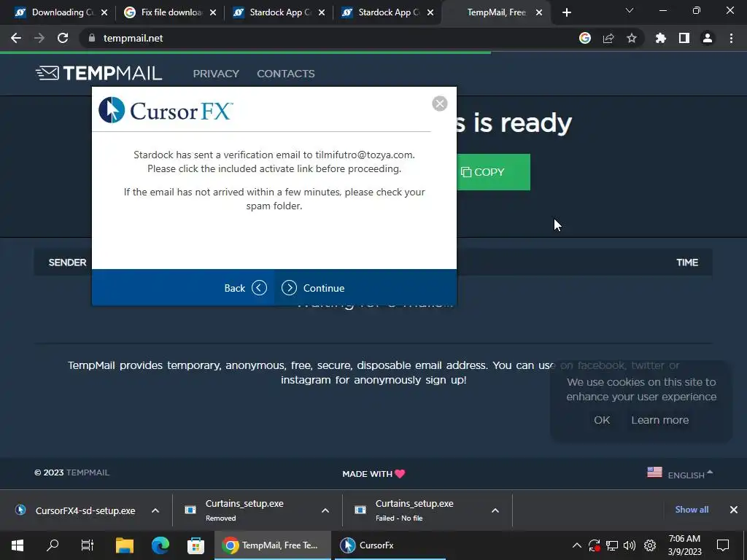
Task: Toggle the Chrome side panel
Action: (684, 38)
